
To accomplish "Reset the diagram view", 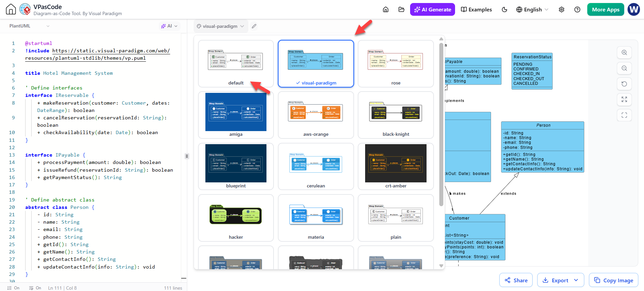I will 624,84.
